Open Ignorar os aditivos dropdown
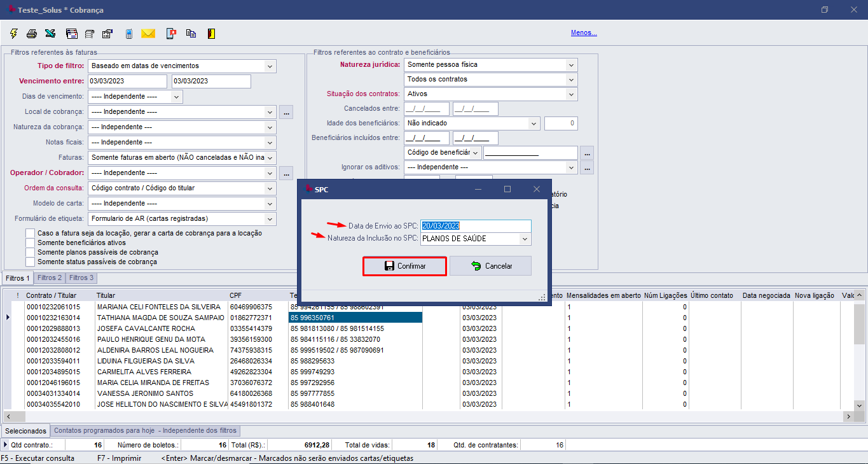Viewport: 868px width, 464px height. coord(572,167)
